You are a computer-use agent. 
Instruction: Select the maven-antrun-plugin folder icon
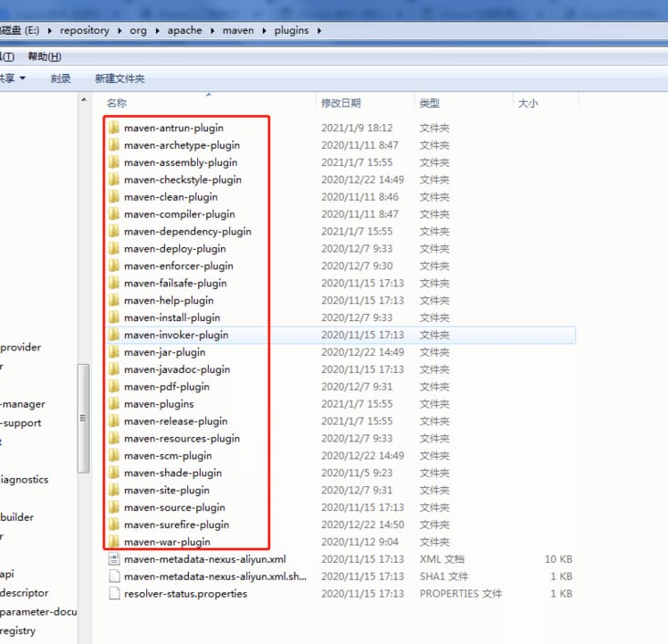pyautogui.click(x=114, y=128)
